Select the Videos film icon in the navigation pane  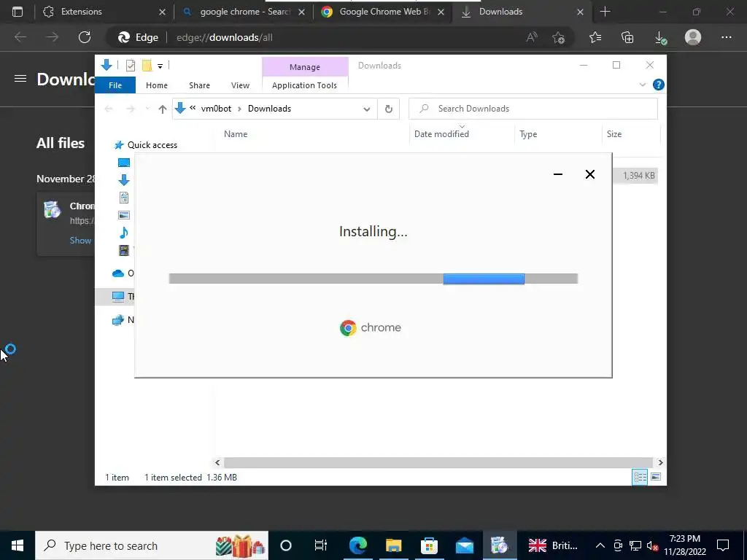pos(124,250)
